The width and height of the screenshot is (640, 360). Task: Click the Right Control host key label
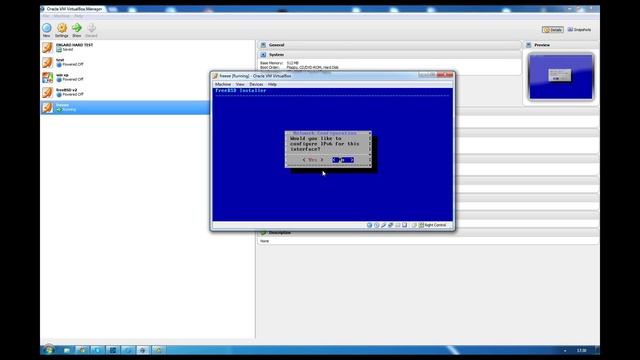tap(435, 225)
